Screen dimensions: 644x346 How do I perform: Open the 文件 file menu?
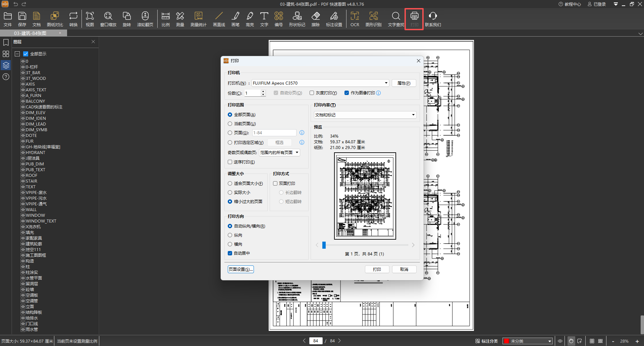pos(8,19)
